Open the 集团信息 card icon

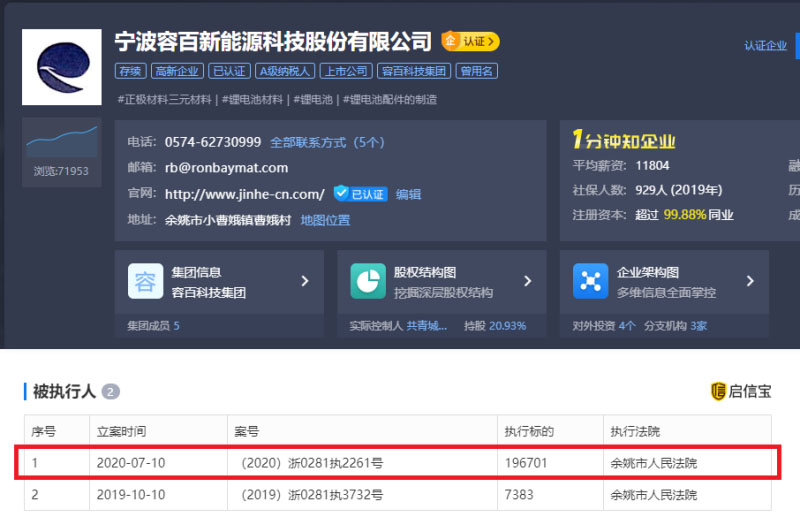145,281
